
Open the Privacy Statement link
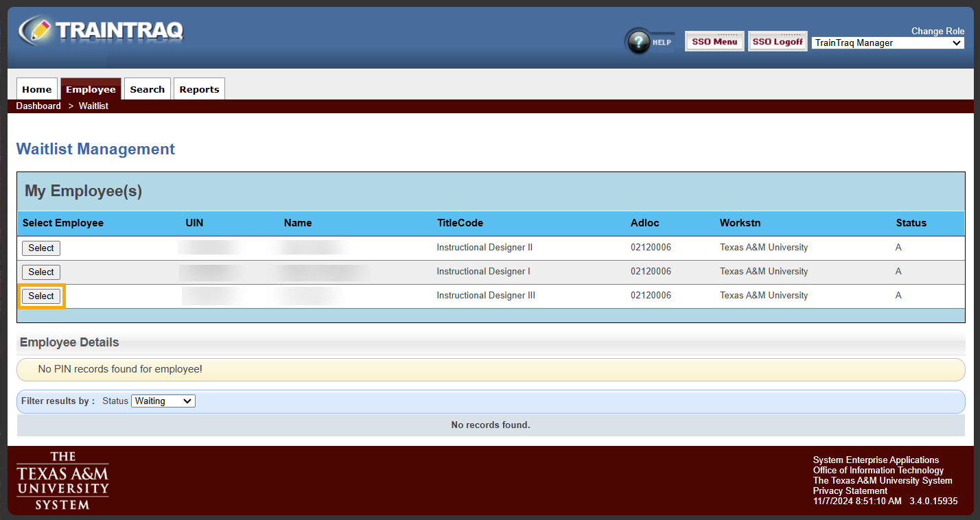pyautogui.click(x=850, y=491)
